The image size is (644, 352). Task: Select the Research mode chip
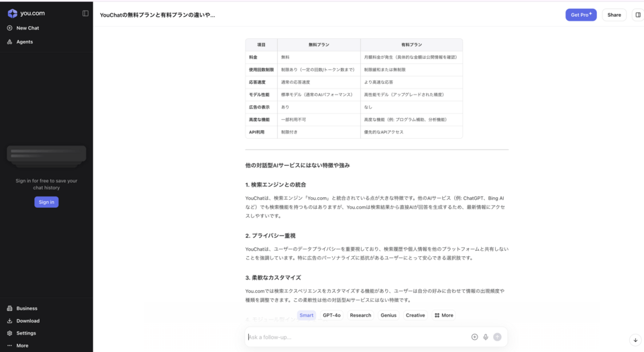[x=360, y=315]
